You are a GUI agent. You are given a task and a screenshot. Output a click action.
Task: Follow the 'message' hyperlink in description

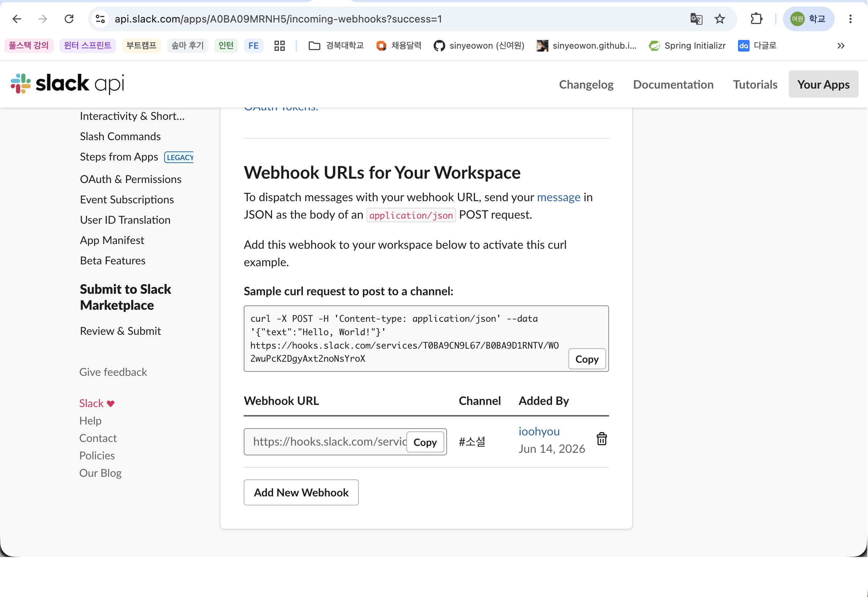click(559, 197)
